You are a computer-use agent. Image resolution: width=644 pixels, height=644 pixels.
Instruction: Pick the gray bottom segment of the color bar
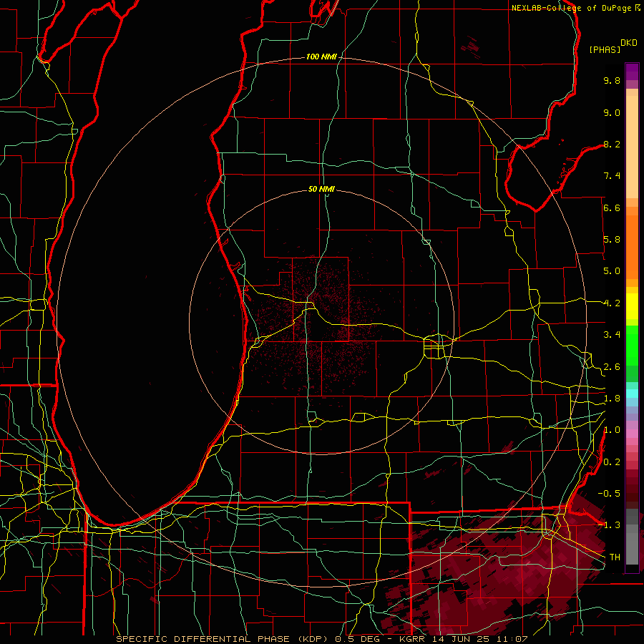click(632, 548)
